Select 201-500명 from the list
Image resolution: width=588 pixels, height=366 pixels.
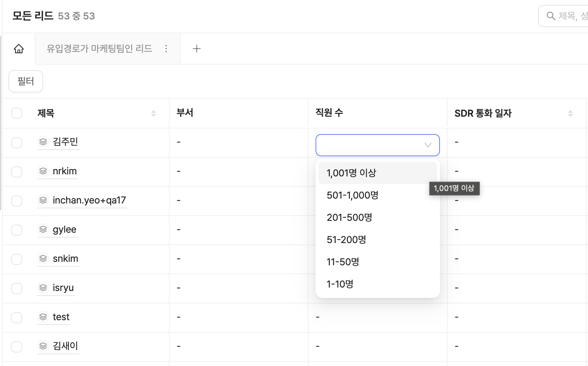tap(378, 217)
